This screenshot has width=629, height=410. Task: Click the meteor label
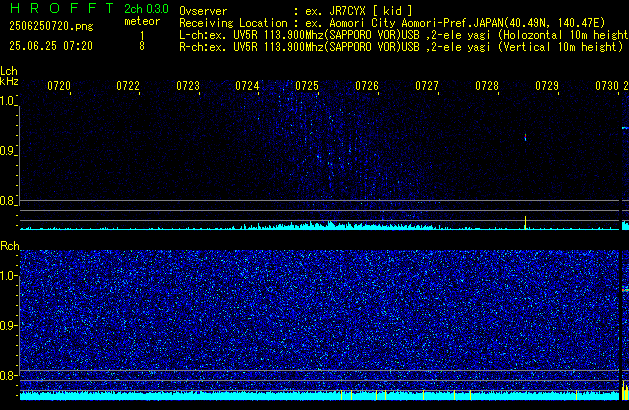142,21
